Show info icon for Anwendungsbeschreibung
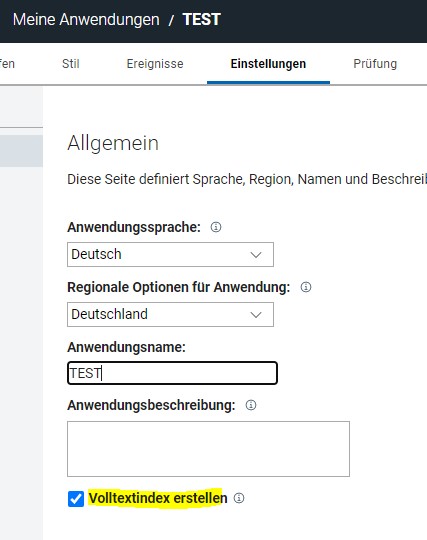The width and height of the screenshot is (427, 540). tap(251, 405)
